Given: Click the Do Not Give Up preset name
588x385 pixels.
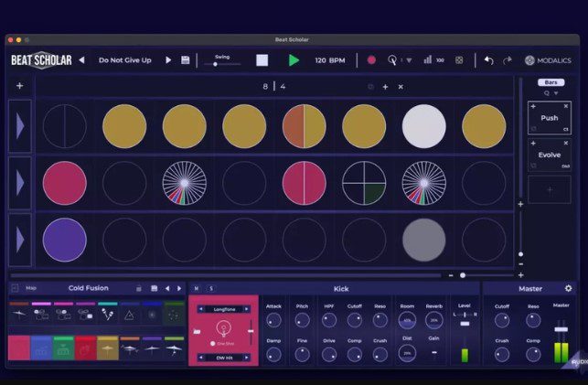Looking at the screenshot, I should coord(125,60).
